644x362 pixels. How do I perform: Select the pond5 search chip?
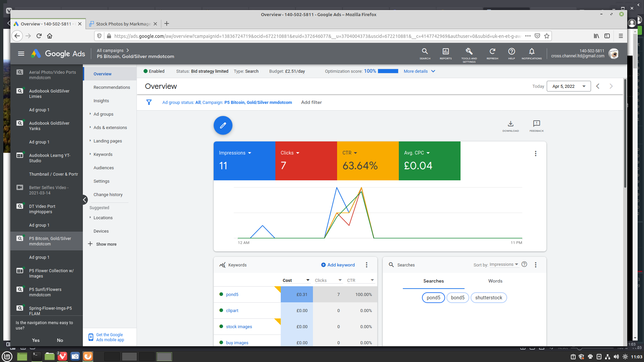pos(433,298)
